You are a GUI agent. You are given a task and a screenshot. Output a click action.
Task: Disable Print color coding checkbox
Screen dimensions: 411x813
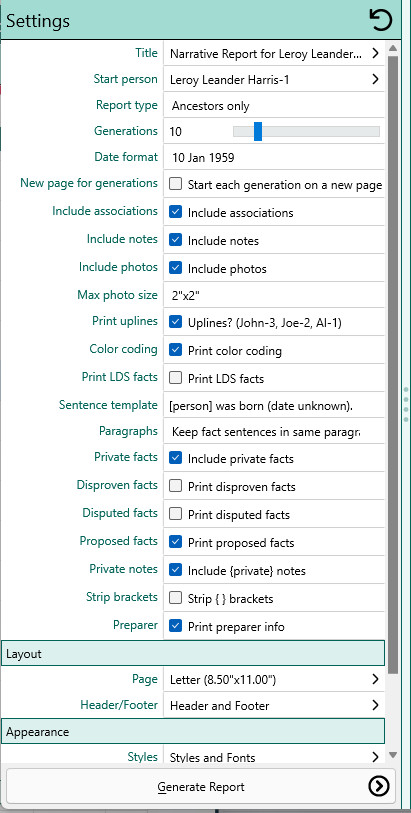(176, 350)
